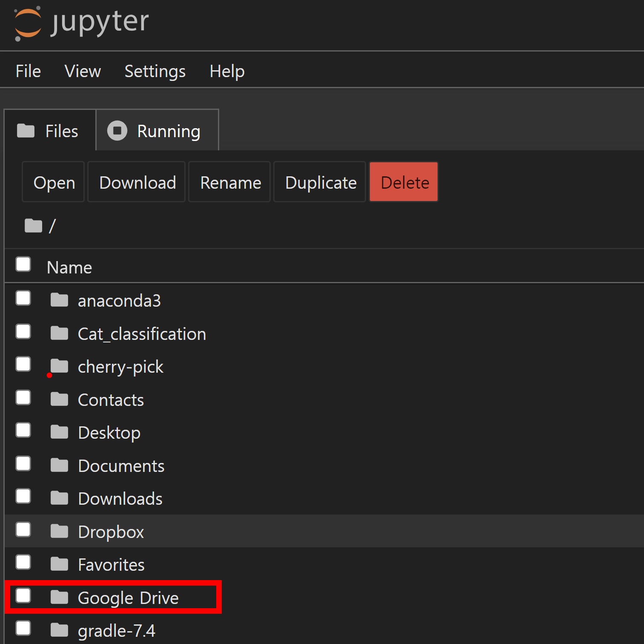Click the Documents folder icon

pyautogui.click(x=59, y=465)
